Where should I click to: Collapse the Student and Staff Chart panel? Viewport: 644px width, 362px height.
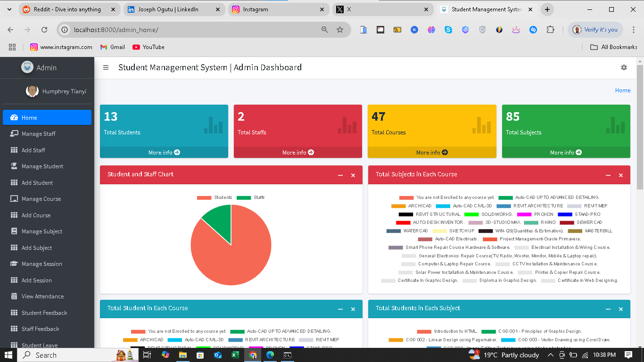340,175
